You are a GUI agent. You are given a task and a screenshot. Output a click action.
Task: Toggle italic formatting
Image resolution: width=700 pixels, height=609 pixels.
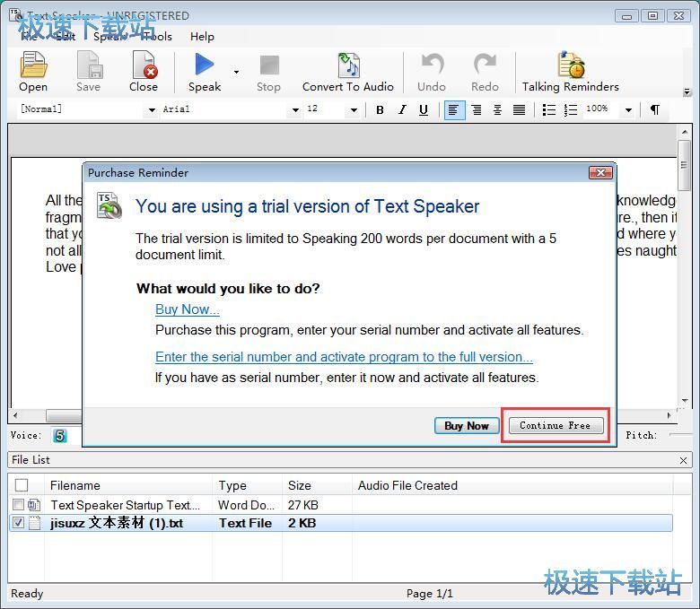(x=402, y=109)
